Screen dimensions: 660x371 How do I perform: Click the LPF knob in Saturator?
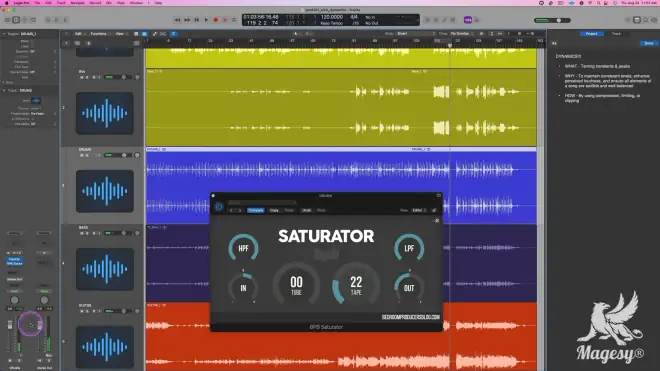pos(409,248)
